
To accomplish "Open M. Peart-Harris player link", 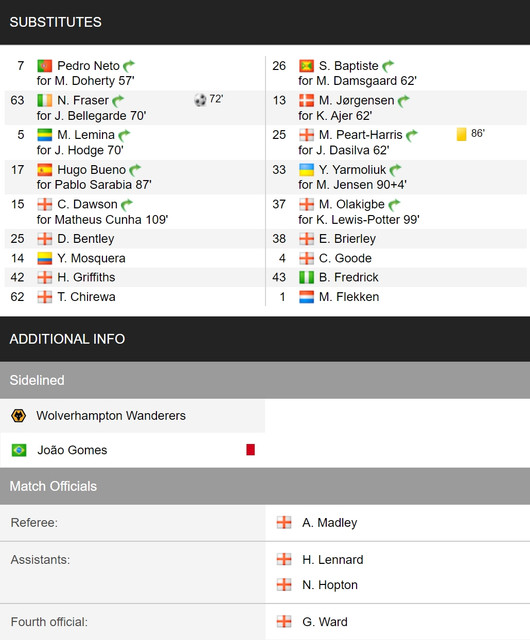I will (x=361, y=135).
